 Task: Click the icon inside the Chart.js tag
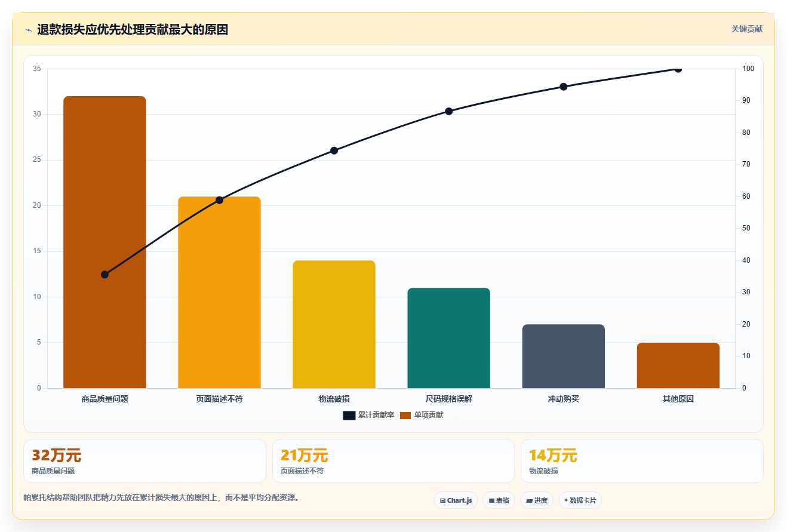[x=442, y=500]
